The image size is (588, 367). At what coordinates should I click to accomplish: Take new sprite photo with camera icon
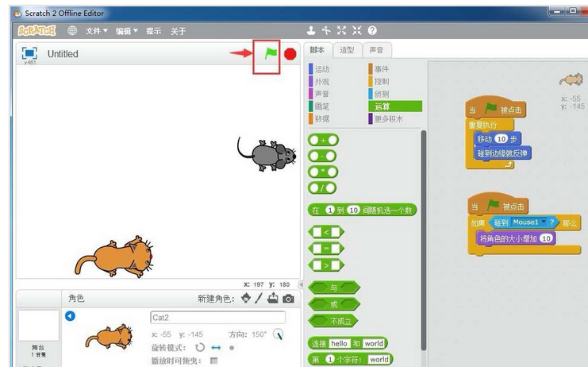tap(288, 299)
